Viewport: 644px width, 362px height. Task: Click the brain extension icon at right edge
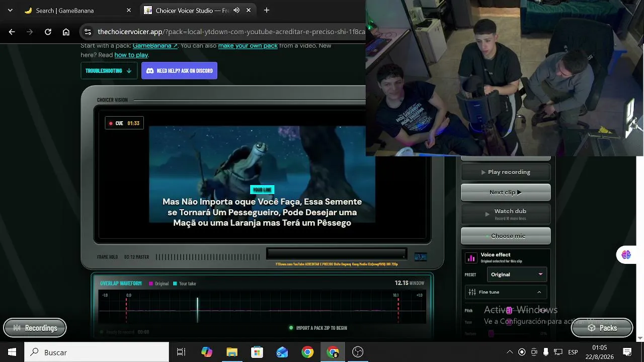[x=626, y=254]
